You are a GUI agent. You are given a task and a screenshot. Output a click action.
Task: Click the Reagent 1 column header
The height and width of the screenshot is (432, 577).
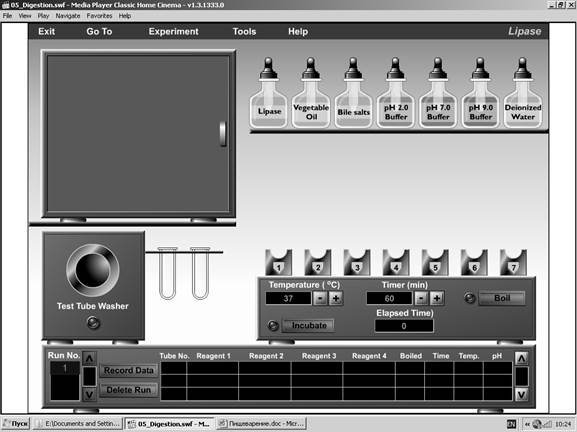213,356
